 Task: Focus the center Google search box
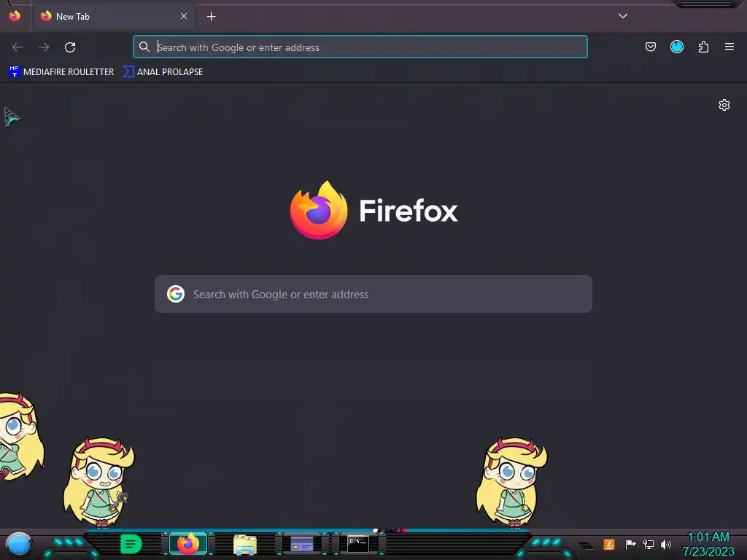[x=373, y=294]
